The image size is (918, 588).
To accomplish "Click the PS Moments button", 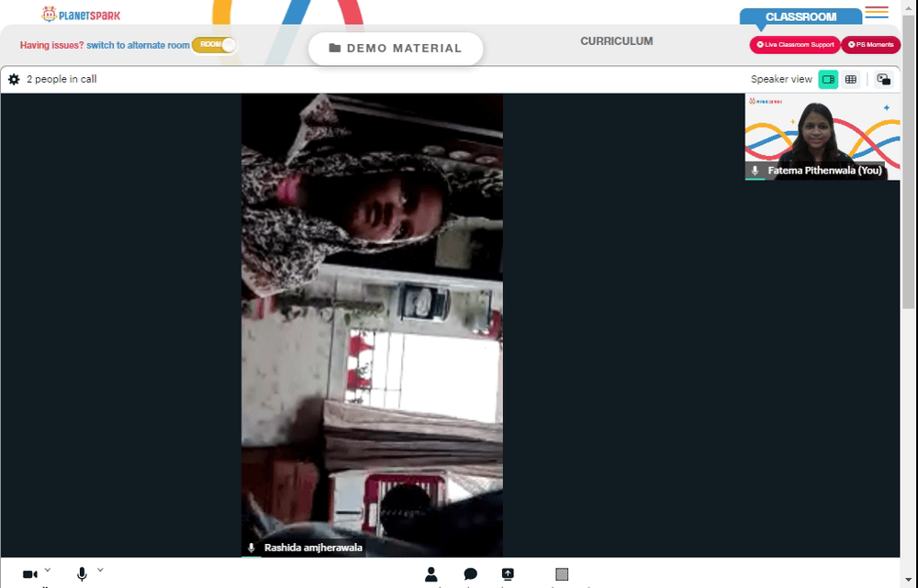I will point(870,44).
